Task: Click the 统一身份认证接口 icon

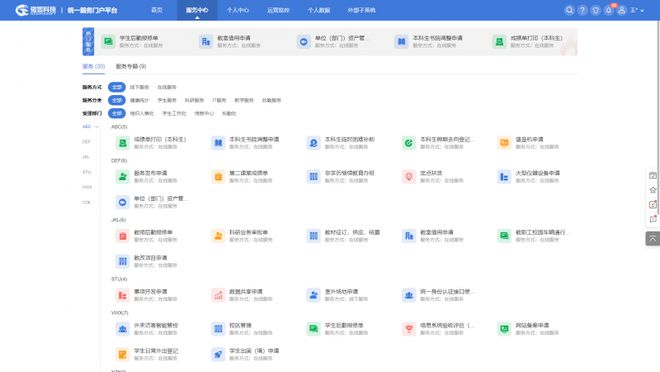Action: point(409,295)
